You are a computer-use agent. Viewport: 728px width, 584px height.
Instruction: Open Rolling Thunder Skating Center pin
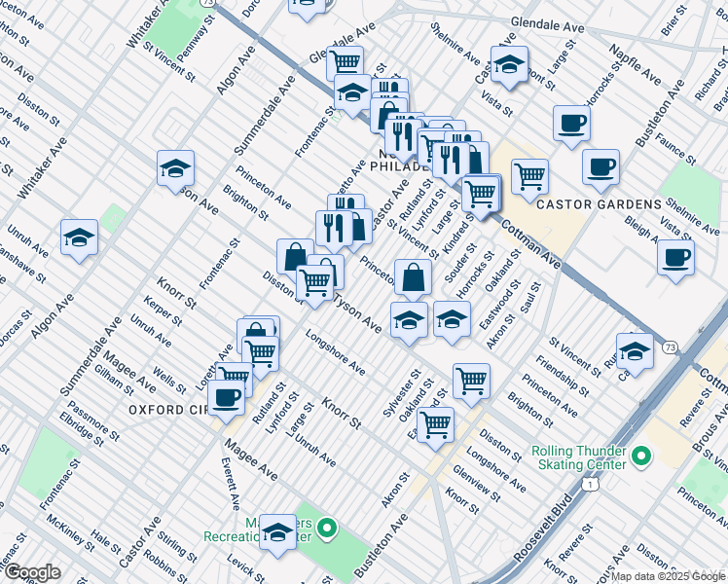click(641, 456)
